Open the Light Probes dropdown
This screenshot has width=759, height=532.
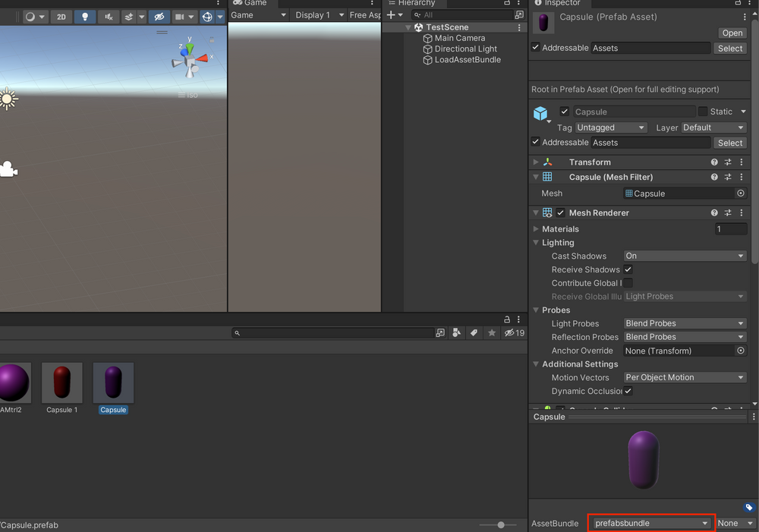(x=684, y=323)
